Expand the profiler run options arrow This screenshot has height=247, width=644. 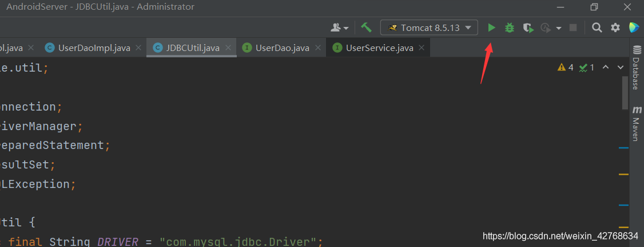click(558, 28)
